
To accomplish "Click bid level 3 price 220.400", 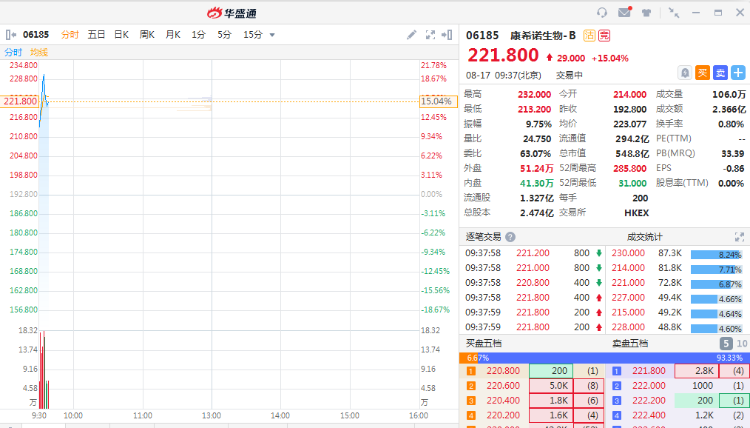I will (503, 400).
